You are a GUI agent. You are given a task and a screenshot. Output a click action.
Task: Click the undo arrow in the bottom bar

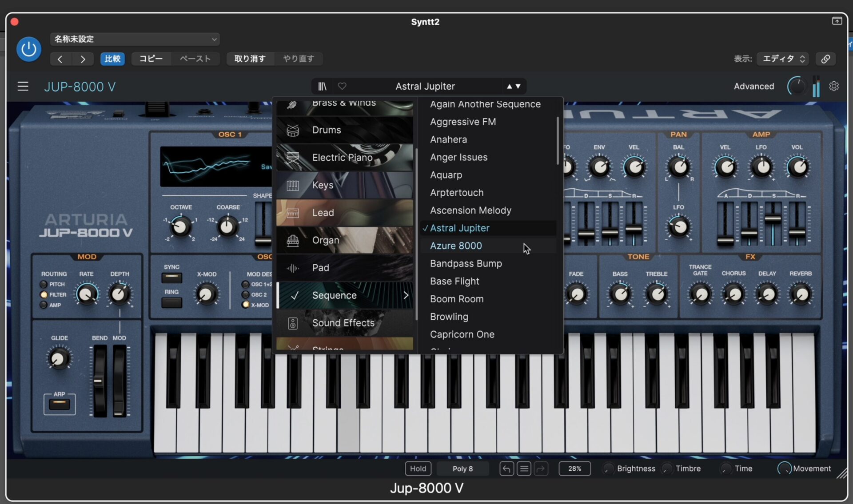point(506,468)
